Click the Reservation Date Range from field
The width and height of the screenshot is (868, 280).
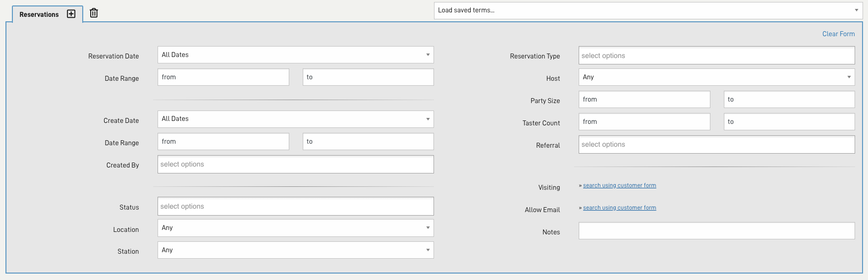[223, 77]
